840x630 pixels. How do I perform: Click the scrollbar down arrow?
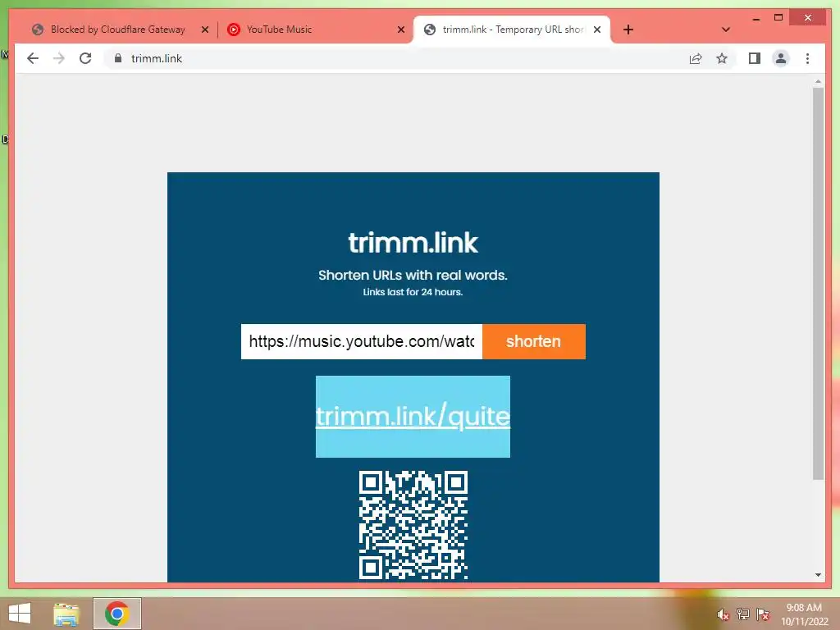coord(818,575)
